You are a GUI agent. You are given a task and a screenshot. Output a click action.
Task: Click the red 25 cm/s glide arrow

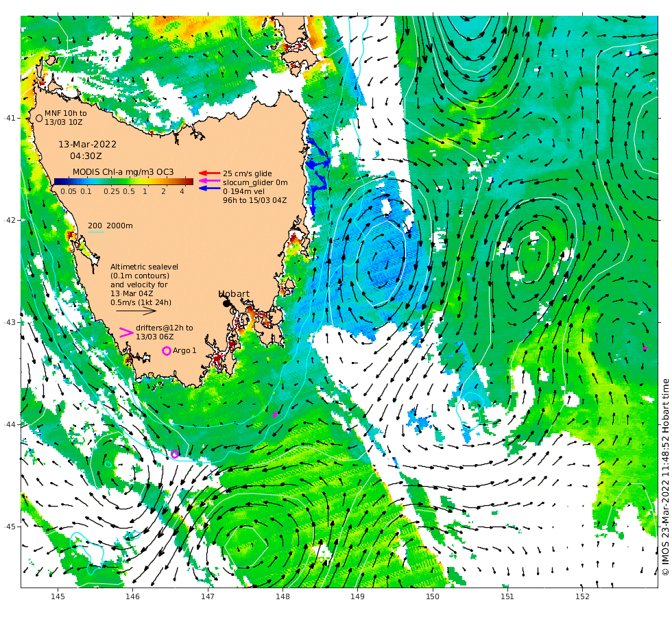[210, 173]
